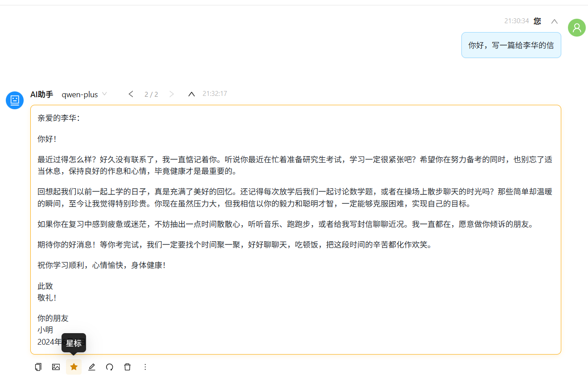This screenshot has height=388, width=588.
Task: Click the AI assistant robot avatar
Action: click(x=14, y=100)
